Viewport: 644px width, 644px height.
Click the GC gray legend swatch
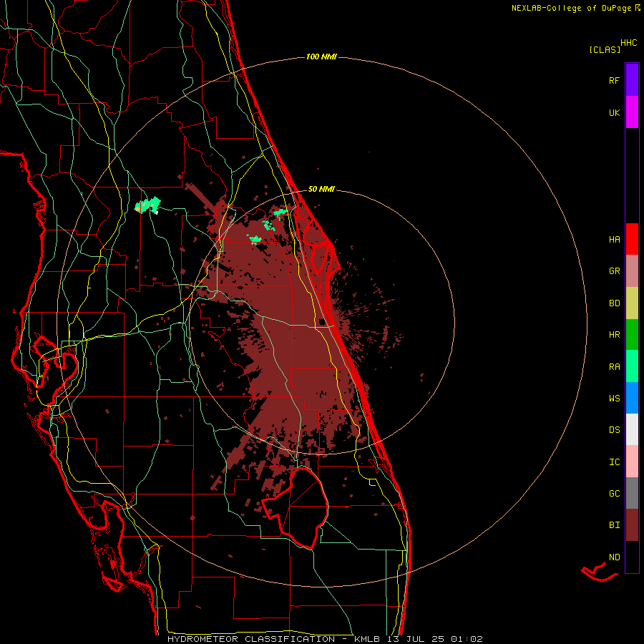tap(632, 493)
